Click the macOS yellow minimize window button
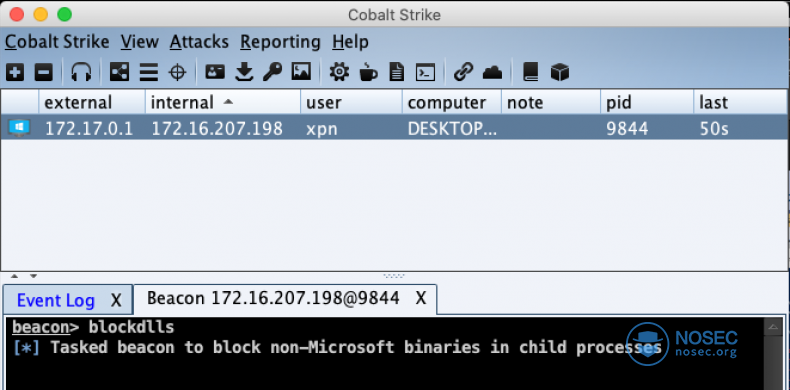790x390 pixels. pos(40,14)
